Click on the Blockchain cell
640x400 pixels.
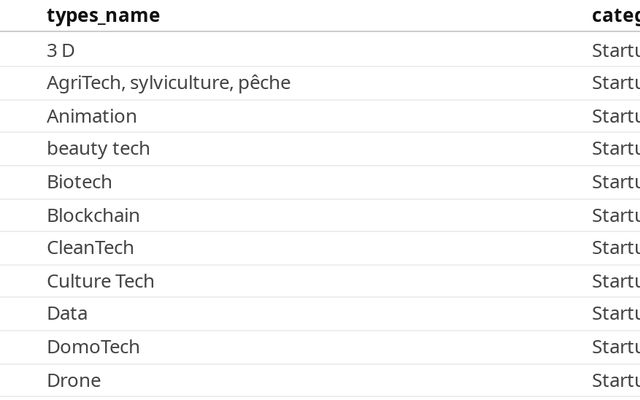[93, 215]
